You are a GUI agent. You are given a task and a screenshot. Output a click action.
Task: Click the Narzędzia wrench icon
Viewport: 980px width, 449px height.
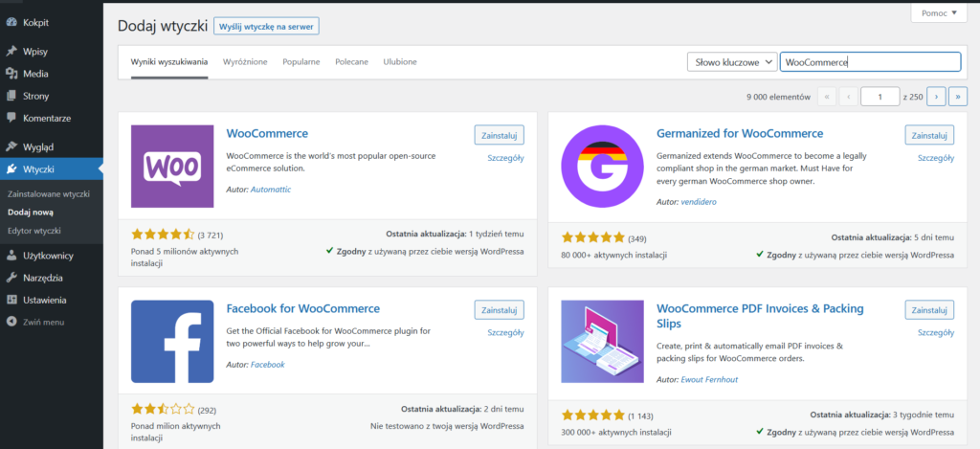coord(11,278)
